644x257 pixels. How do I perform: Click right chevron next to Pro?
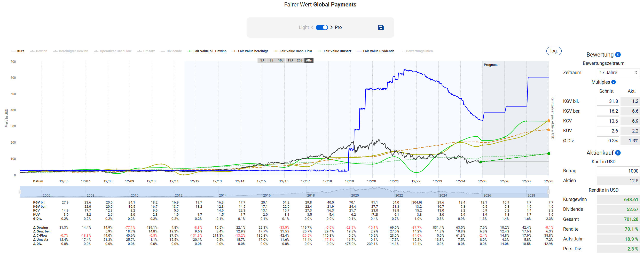(332, 27)
